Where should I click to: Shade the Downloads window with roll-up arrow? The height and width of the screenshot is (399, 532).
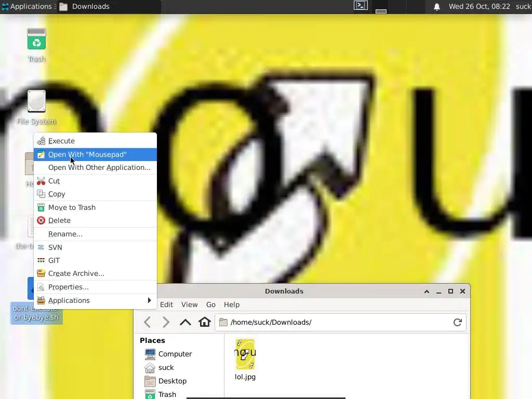click(x=427, y=291)
